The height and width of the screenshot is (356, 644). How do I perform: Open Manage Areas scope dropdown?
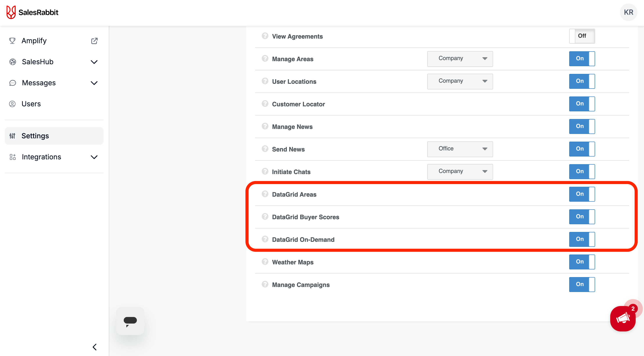(460, 59)
